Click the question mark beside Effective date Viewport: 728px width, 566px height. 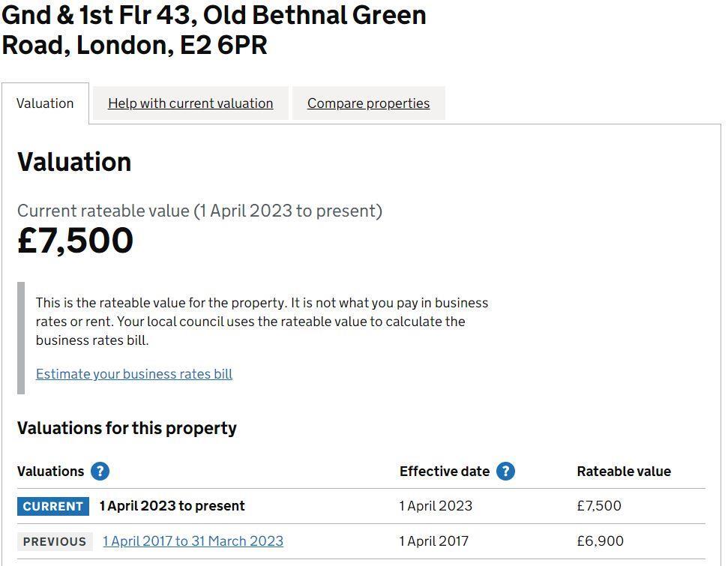tap(505, 472)
